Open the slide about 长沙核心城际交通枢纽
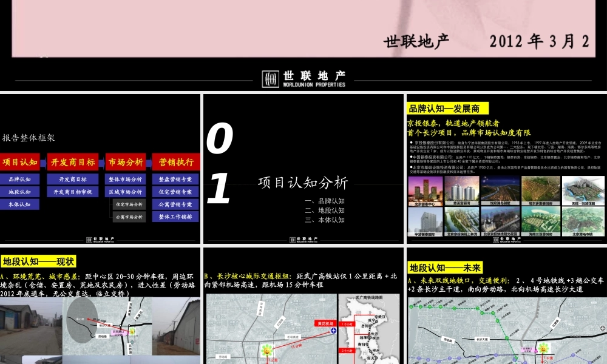Screen dimensions: 607x364 (x=303, y=306)
